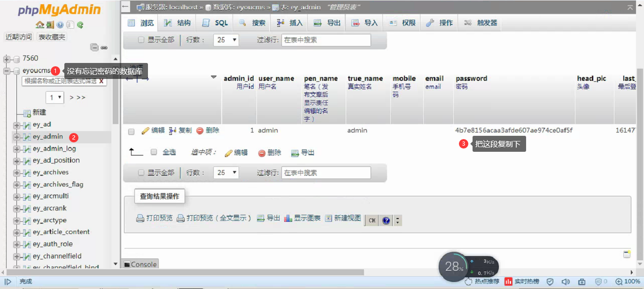The image size is (644, 289).
Task: Open the 搜索 tab
Action: [x=252, y=23]
